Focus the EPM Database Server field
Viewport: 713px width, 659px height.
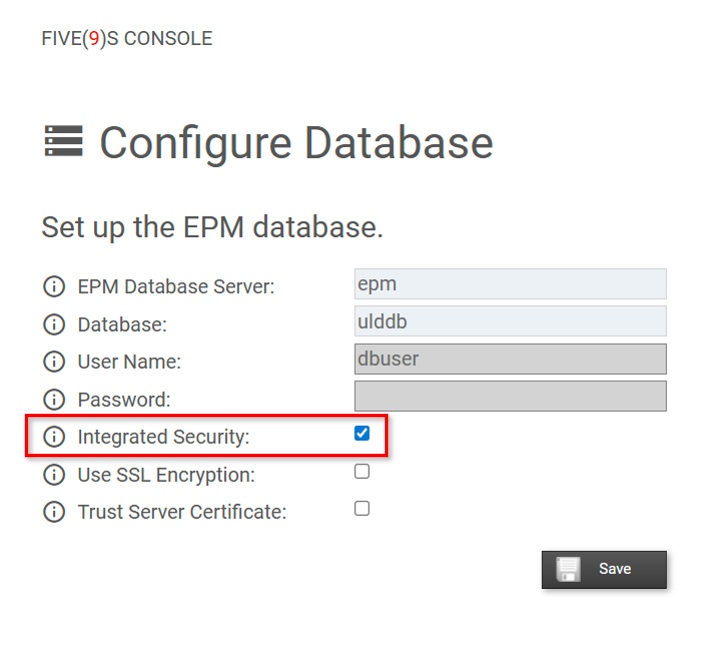tap(510, 284)
